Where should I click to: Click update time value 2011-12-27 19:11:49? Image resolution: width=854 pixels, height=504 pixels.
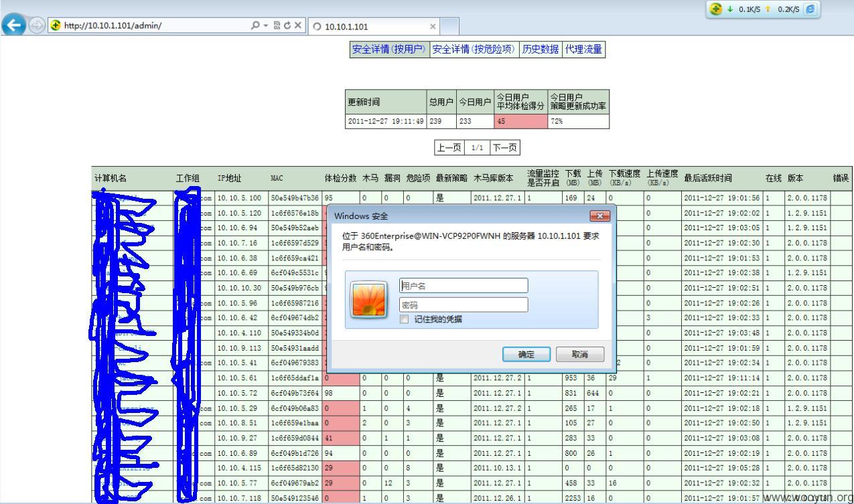(x=386, y=122)
